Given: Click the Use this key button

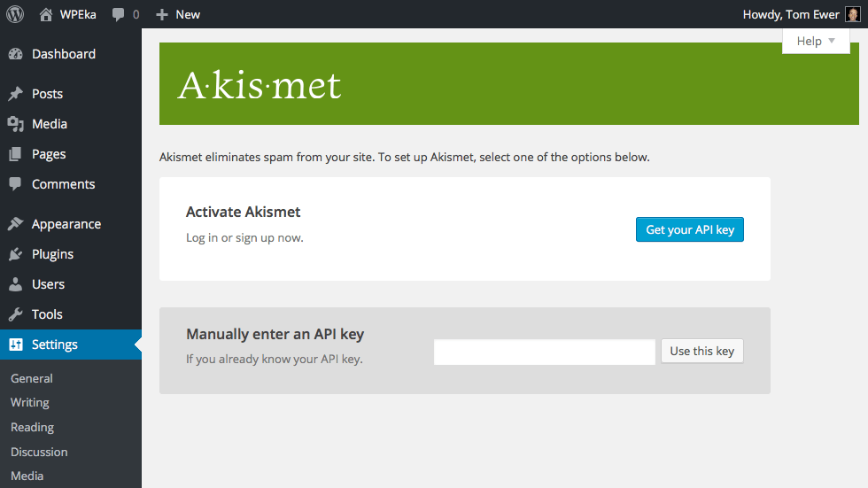Looking at the screenshot, I should 701,351.
